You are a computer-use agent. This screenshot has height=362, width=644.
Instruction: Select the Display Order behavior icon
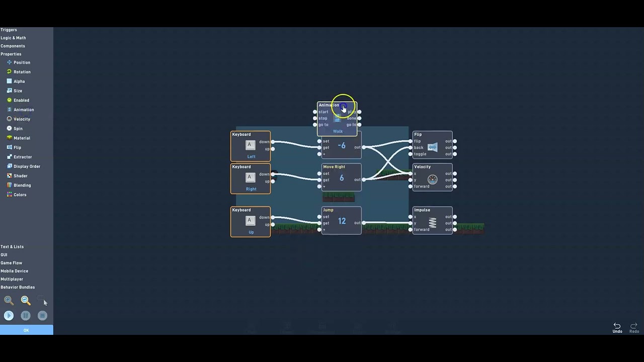9,166
